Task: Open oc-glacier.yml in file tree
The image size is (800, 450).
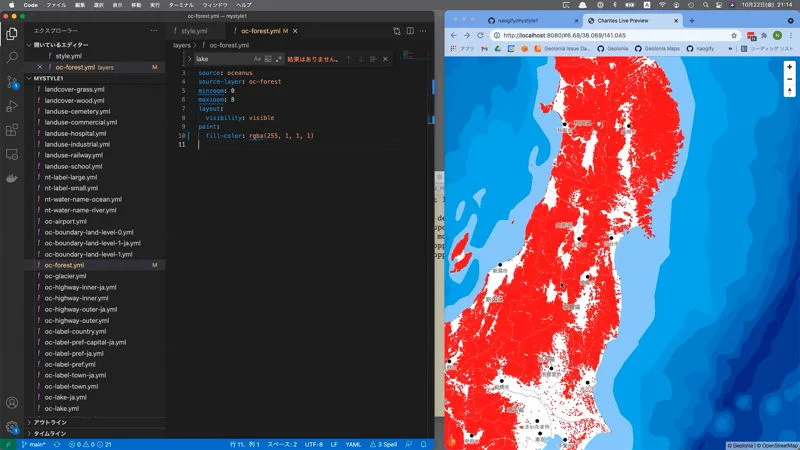Action: coord(65,276)
